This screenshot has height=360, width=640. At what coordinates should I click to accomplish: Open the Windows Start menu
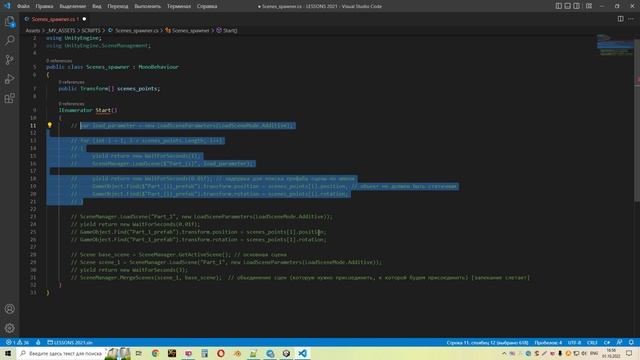pyautogui.click(x=8, y=353)
